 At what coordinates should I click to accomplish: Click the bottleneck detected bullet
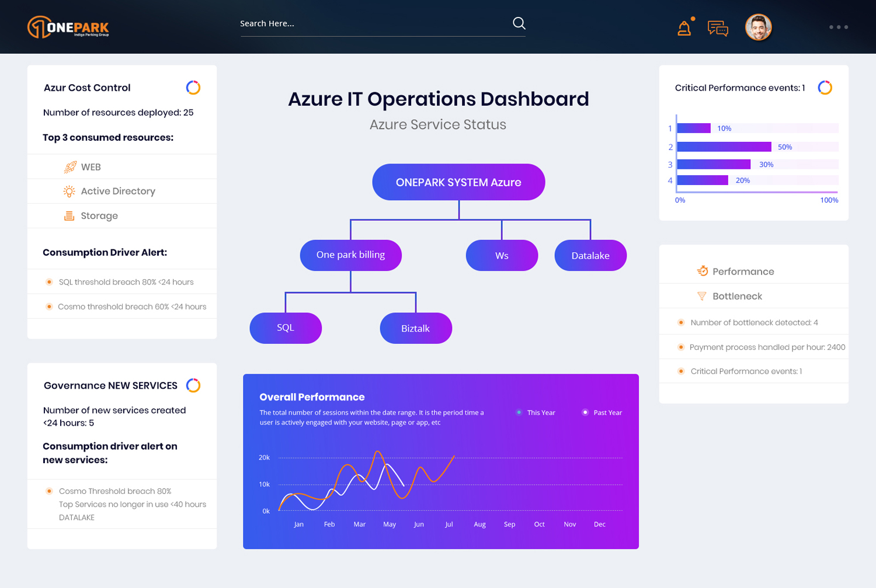click(681, 322)
